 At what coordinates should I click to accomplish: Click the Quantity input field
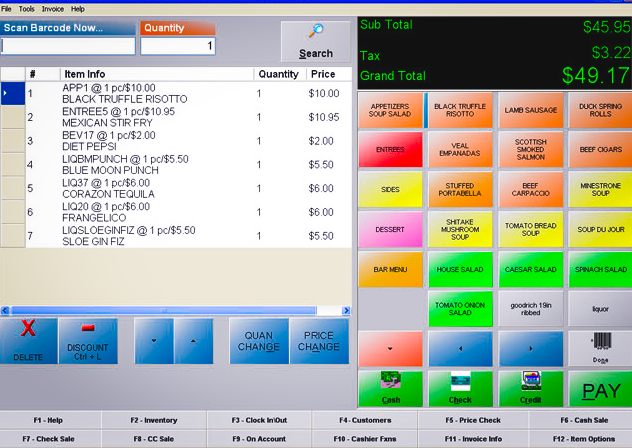coord(178,46)
